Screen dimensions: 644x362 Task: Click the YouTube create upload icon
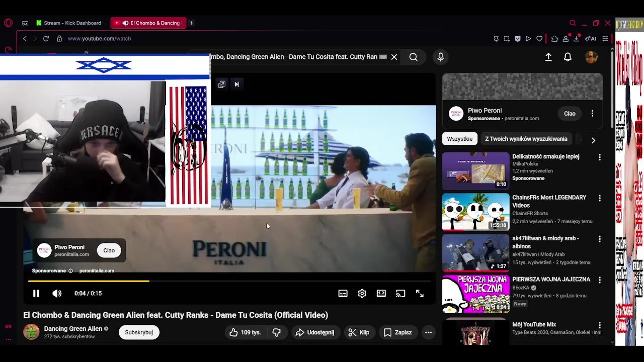click(x=548, y=57)
